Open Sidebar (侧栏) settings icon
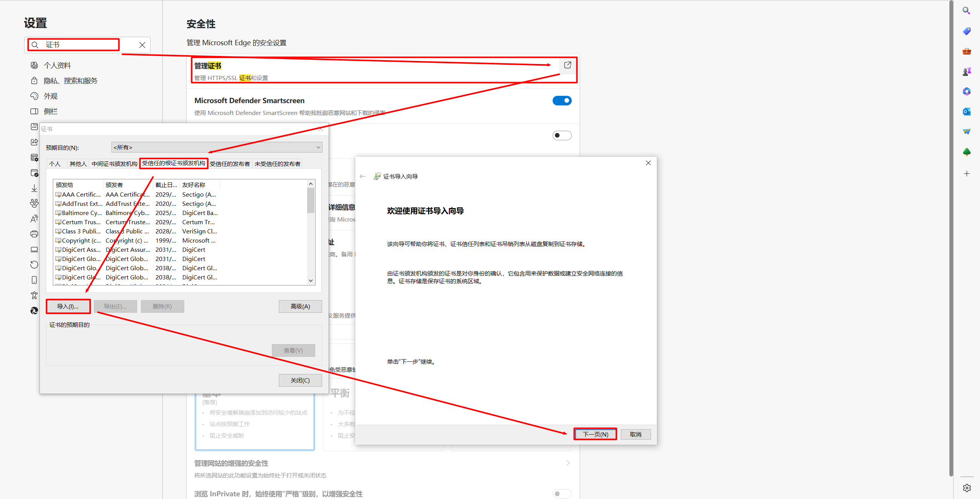Image resolution: width=980 pixels, height=499 pixels. pyautogui.click(x=34, y=111)
